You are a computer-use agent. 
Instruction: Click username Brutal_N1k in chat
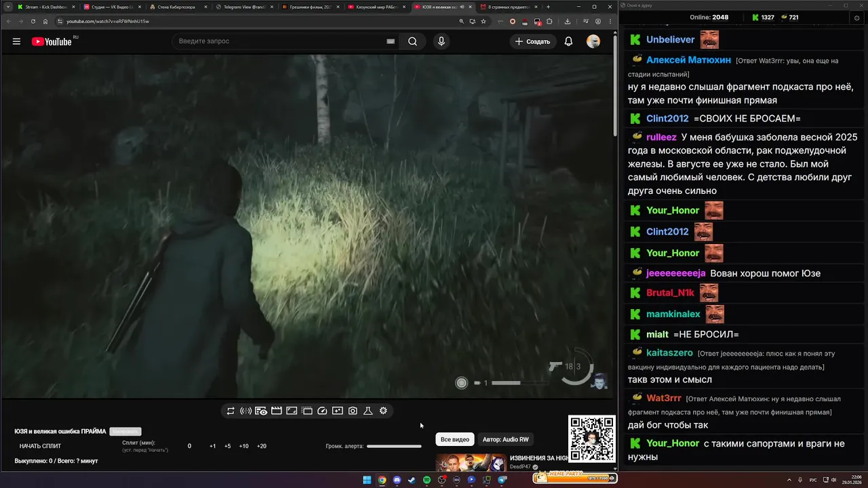point(670,293)
